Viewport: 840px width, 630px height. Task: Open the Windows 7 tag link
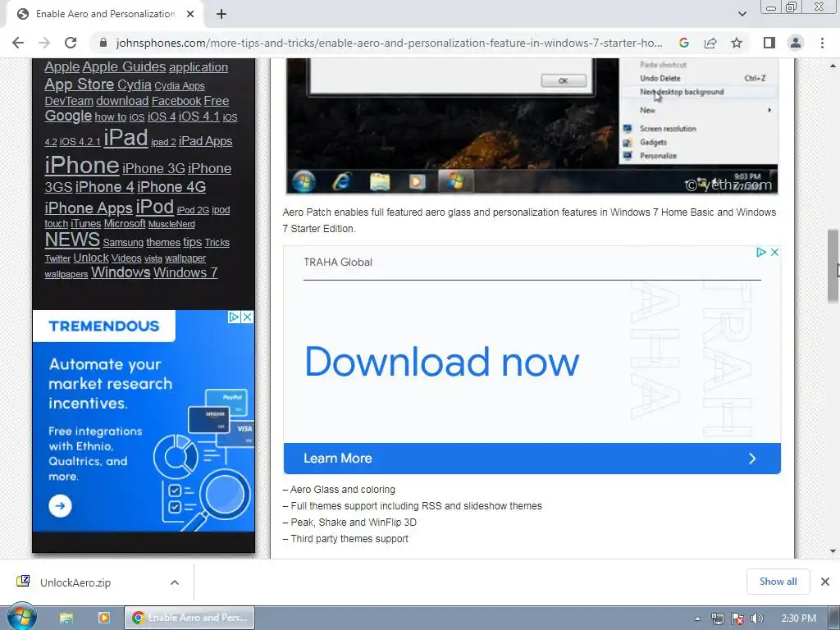[185, 272]
